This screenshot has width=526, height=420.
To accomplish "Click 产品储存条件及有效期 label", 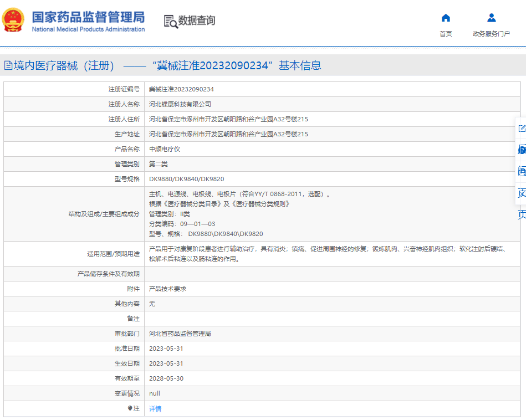I will 108,274.
